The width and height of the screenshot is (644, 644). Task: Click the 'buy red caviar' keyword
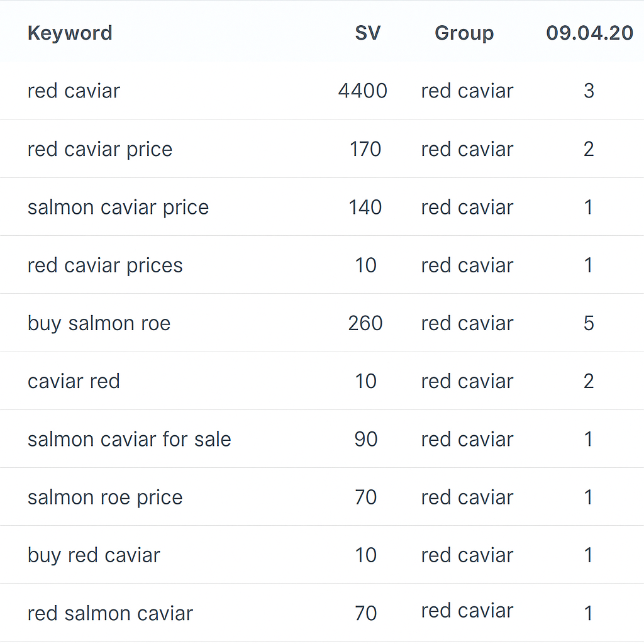pyautogui.click(x=94, y=555)
